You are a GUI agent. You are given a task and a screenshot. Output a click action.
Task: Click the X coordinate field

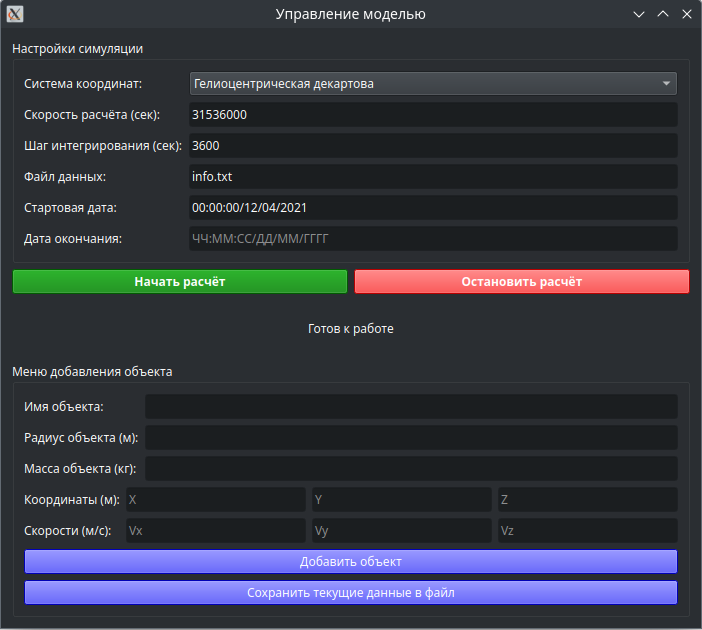tap(216, 500)
